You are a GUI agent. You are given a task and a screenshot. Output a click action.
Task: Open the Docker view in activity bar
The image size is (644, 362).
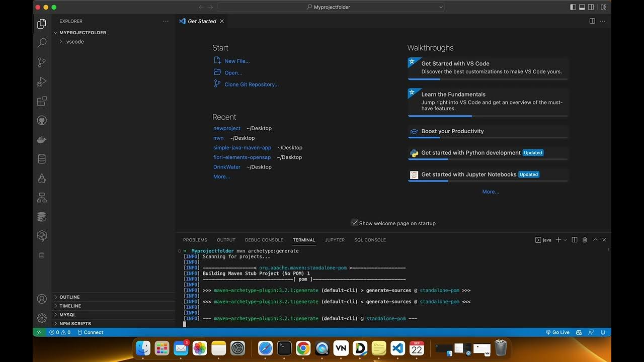pyautogui.click(x=42, y=140)
